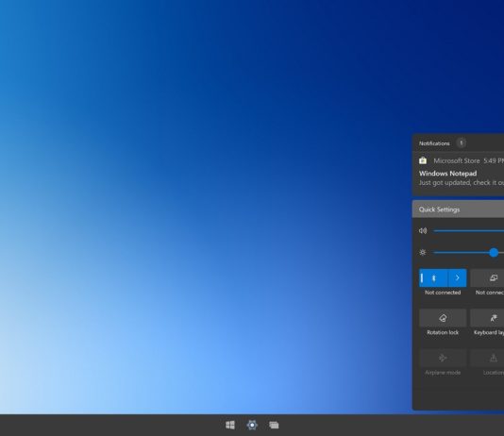
Task: Open the Windows Start button
Action: [x=230, y=425]
